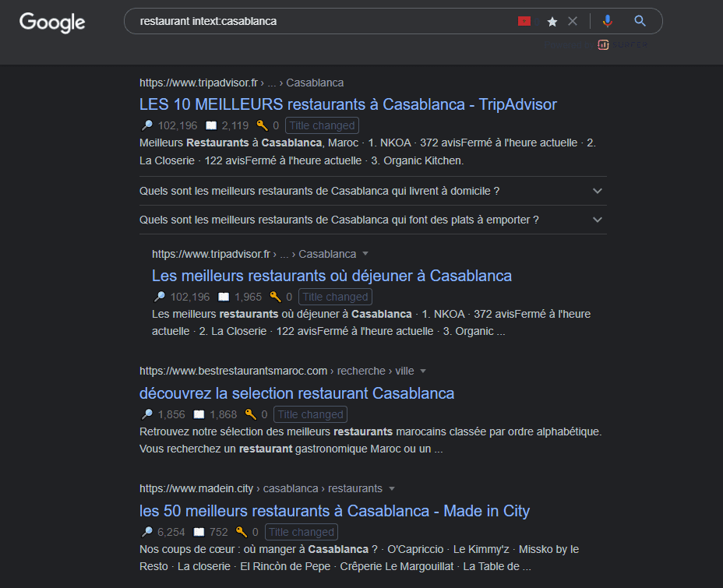Open "découvrez la selection restaurant Casablanca" link

point(296,393)
